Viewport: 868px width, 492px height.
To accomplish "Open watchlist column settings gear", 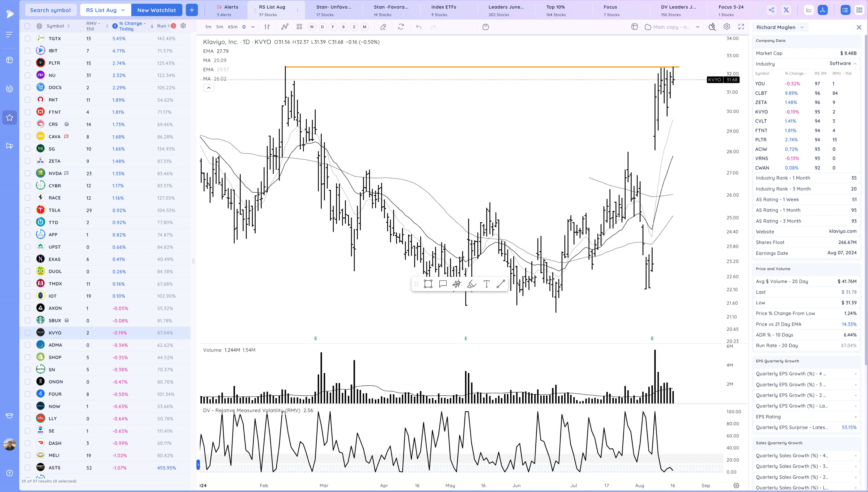I will pyautogui.click(x=183, y=26).
